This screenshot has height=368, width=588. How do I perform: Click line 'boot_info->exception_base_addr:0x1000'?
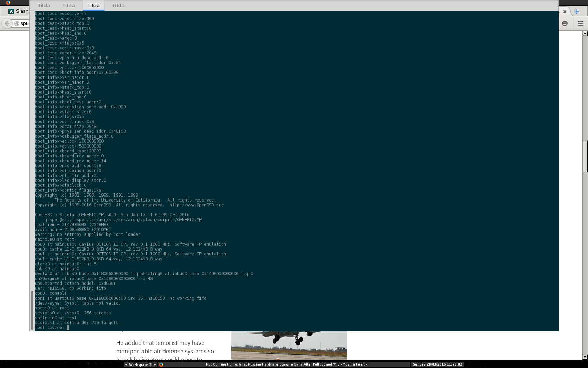(80, 107)
